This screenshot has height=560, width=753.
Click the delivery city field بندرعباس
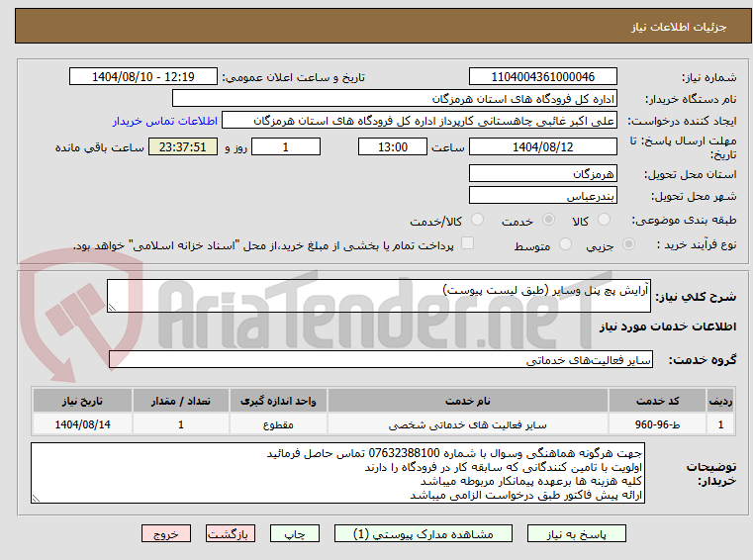point(542,196)
